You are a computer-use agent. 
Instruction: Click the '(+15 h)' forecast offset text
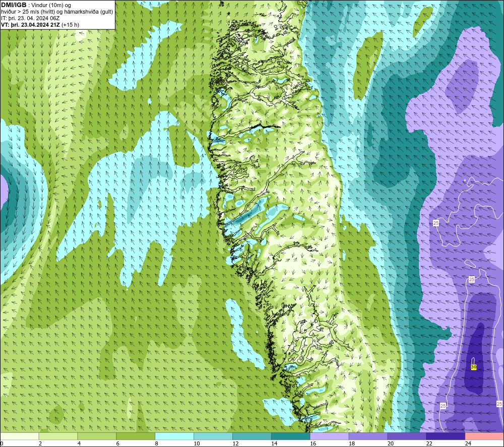click(x=71, y=25)
